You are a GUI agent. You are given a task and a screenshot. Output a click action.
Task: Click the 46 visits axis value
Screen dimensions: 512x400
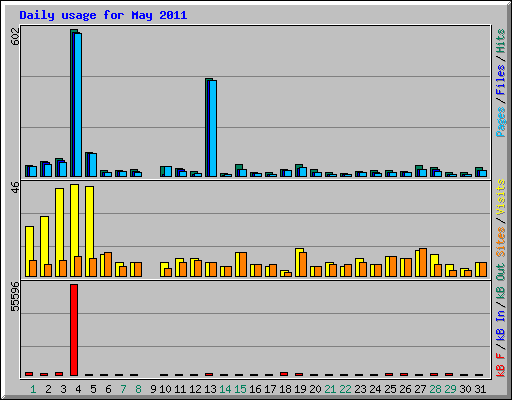click(16, 187)
